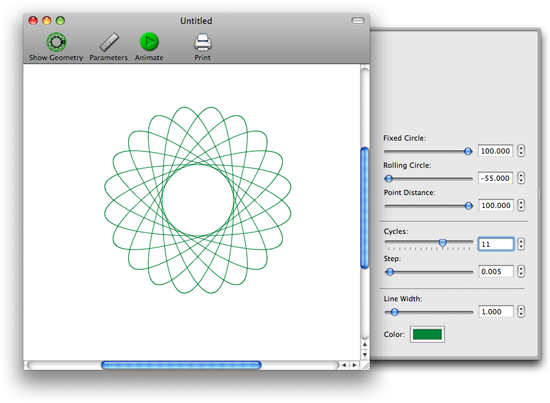The image size is (550, 403).
Task: Click the Print printer icon
Action: tap(203, 42)
